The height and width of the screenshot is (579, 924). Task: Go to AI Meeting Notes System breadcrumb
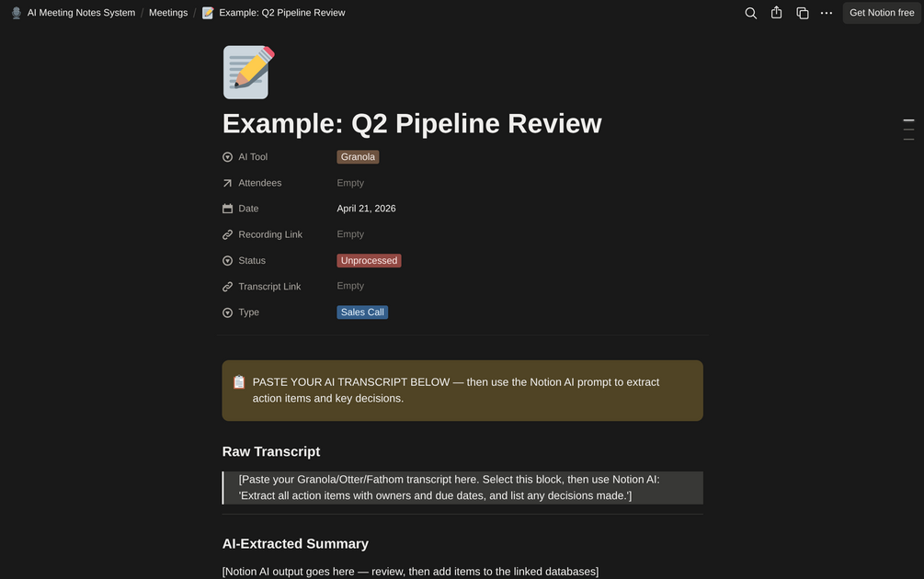coord(81,13)
